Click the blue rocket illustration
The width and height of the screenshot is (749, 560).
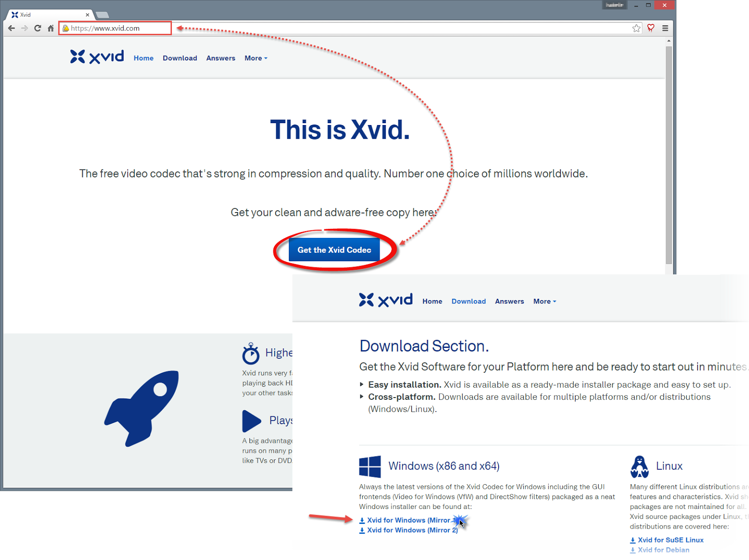point(142,408)
